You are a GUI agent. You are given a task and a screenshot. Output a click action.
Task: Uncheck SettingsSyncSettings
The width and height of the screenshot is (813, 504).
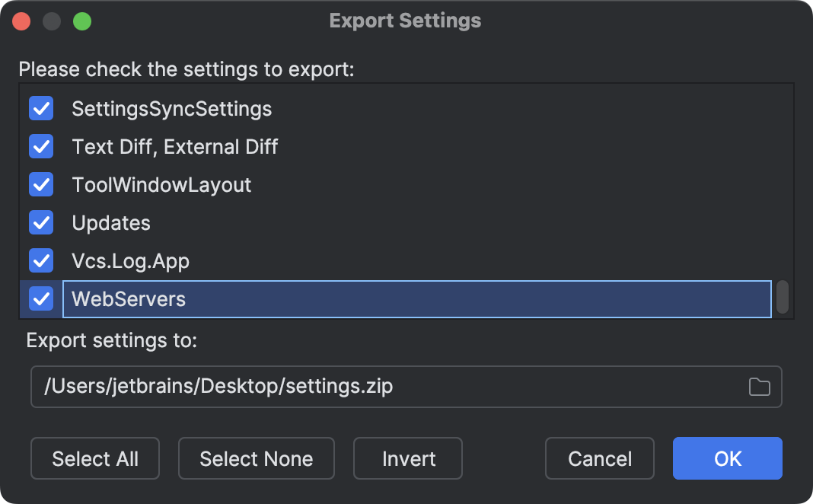tap(41, 109)
